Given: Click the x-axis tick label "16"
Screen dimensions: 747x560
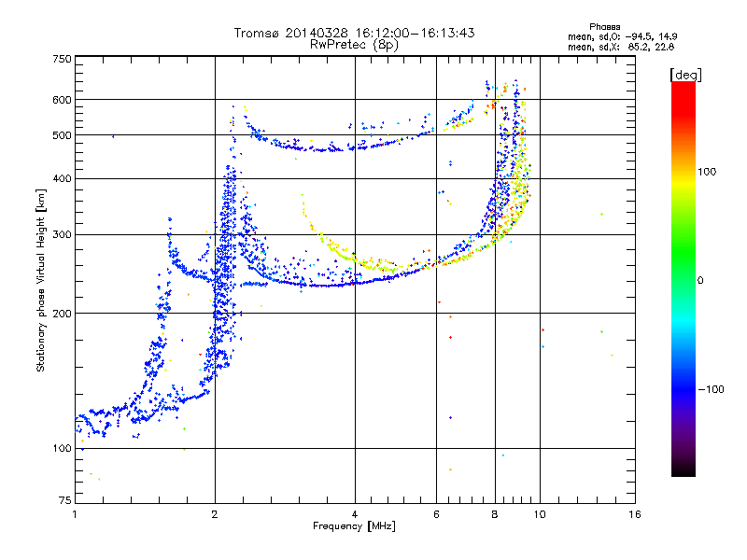Looking at the screenshot, I should (x=635, y=514).
